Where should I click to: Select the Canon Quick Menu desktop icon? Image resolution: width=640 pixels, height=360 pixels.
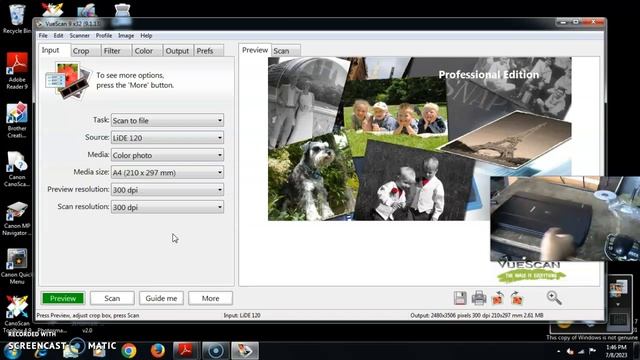[x=17, y=266]
